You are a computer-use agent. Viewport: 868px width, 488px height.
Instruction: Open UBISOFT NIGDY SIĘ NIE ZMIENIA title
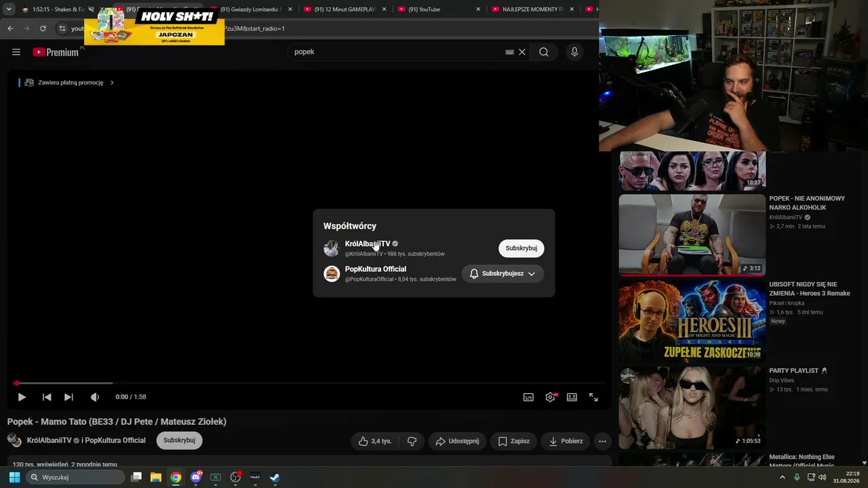tap(811, 289)
